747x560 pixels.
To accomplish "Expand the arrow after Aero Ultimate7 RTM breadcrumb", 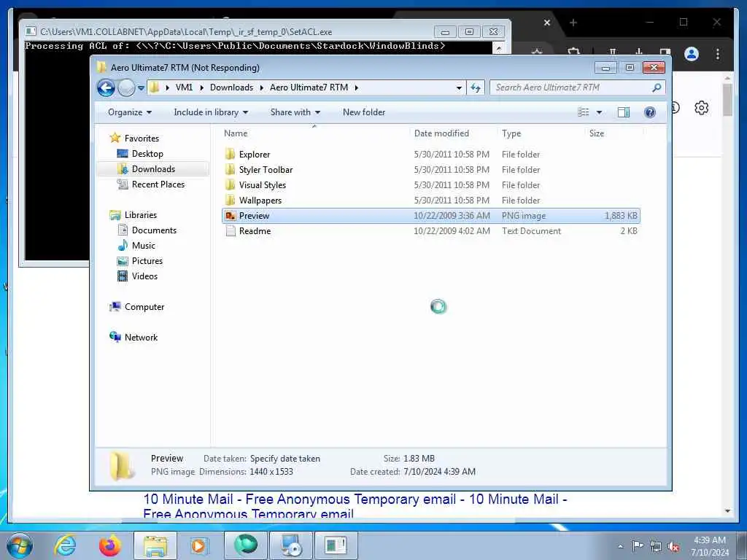I will [356, 87].
